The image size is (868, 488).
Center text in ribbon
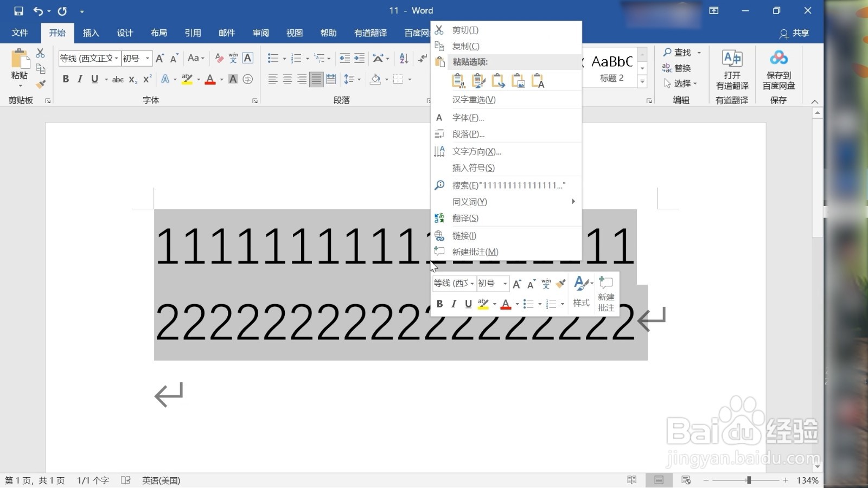288,79
